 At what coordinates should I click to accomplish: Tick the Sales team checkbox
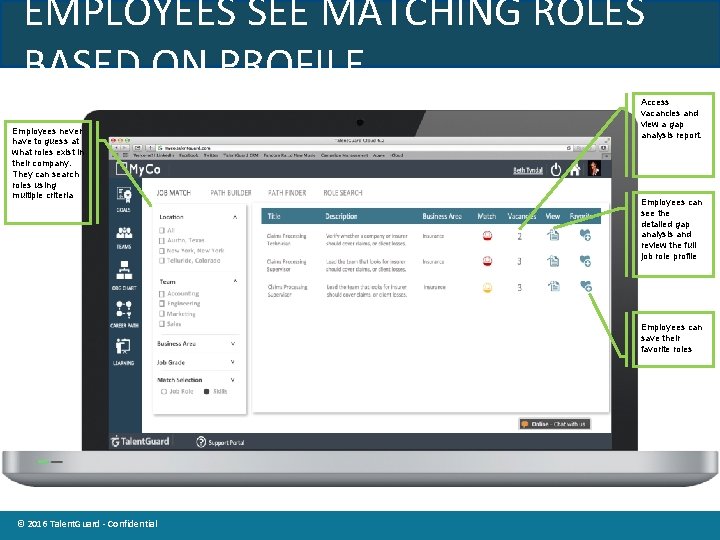coord(162,324)
